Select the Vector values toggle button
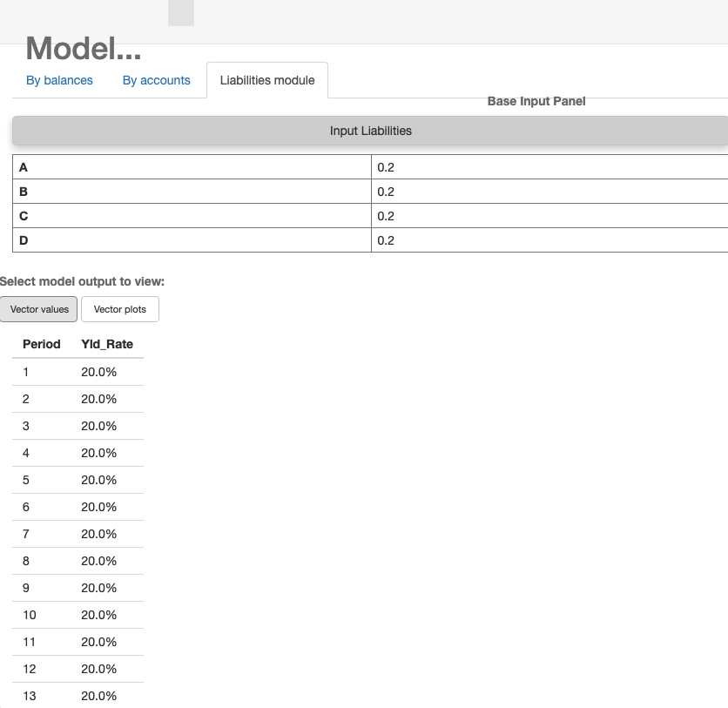 tap(38, 308)
